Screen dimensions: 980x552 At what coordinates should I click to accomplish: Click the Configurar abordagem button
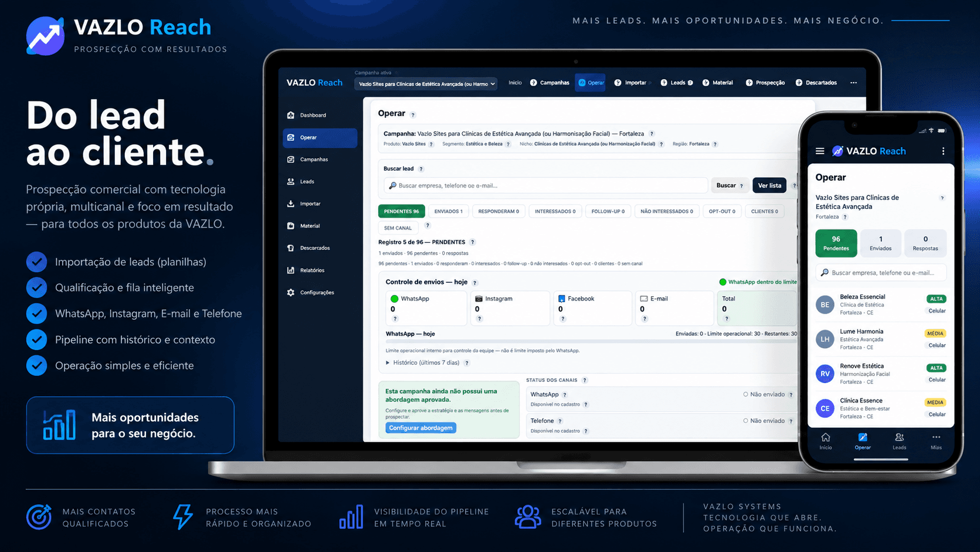point(421,428)
